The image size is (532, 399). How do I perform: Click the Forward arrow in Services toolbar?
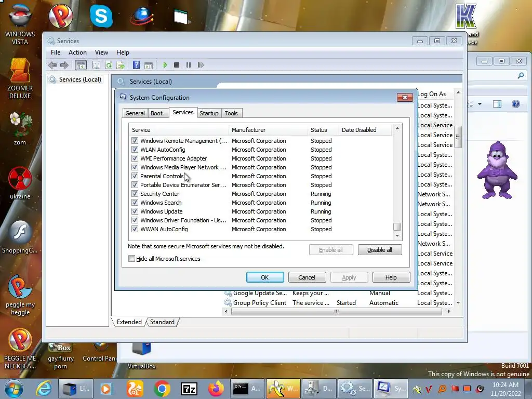coord(64,65)
